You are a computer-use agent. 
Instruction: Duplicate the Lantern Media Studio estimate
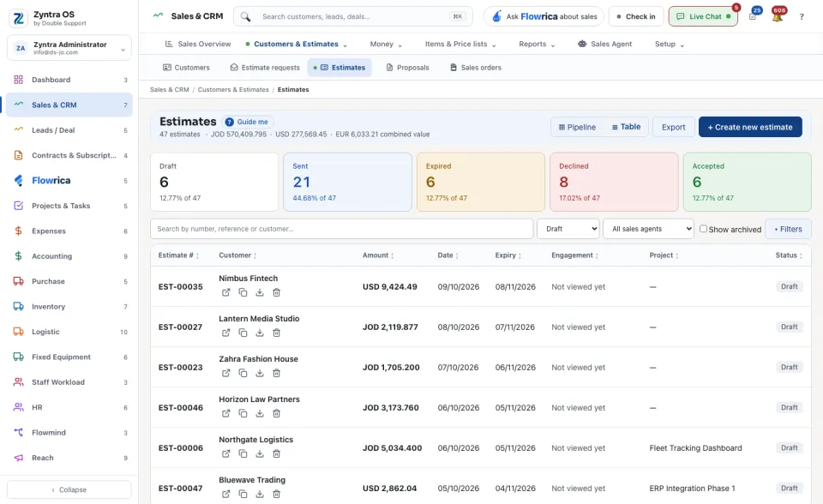[243, 333]
